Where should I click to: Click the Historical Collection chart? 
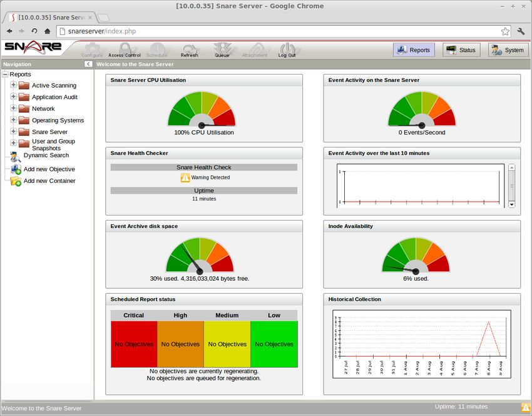coord(422,344)
